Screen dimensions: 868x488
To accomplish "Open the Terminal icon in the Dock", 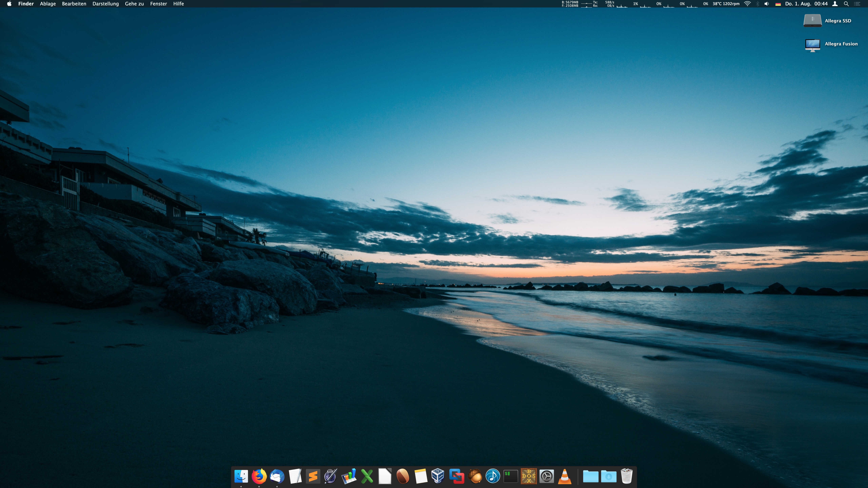I will click(x=510, y=476).
